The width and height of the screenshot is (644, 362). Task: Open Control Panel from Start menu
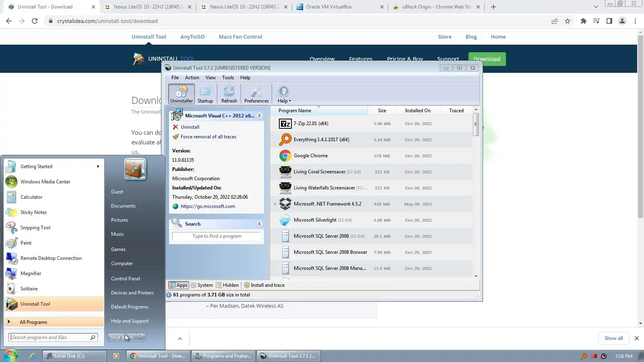coord(126,279)
